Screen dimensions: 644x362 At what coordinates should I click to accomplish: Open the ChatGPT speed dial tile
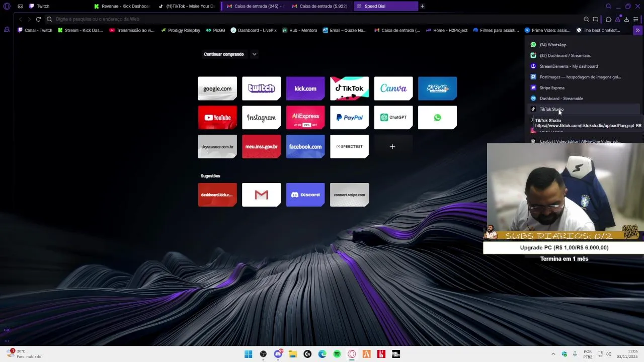(x=393, y=118)
